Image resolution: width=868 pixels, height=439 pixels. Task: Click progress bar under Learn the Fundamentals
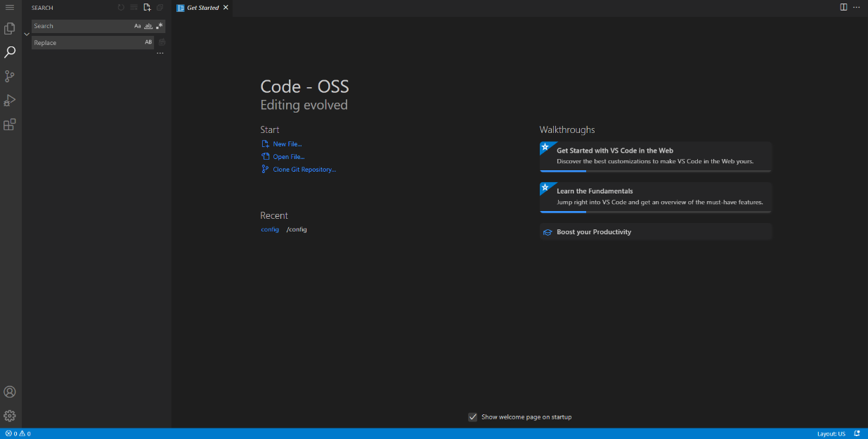coord(656,212)
